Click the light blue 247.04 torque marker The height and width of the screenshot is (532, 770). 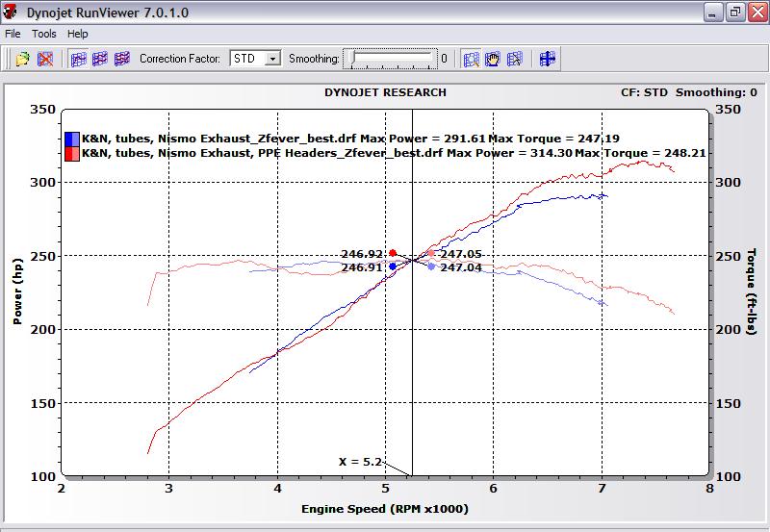click(431, 266)
